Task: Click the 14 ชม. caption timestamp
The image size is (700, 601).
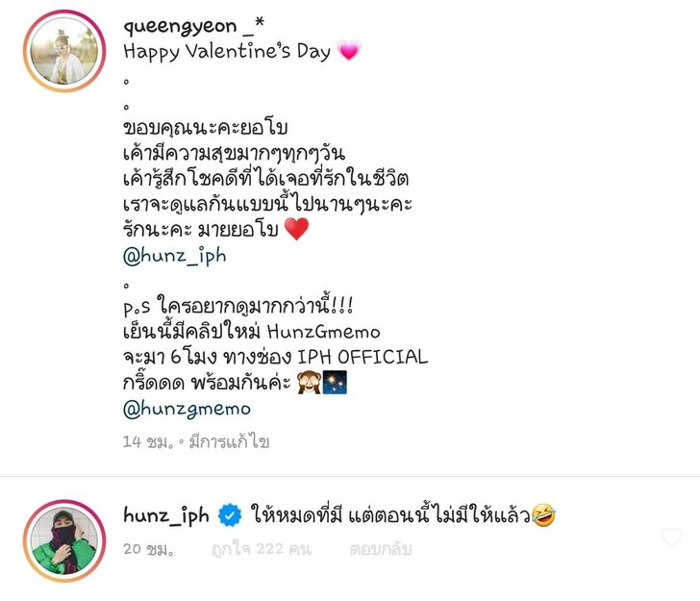Action: (148, 442)
